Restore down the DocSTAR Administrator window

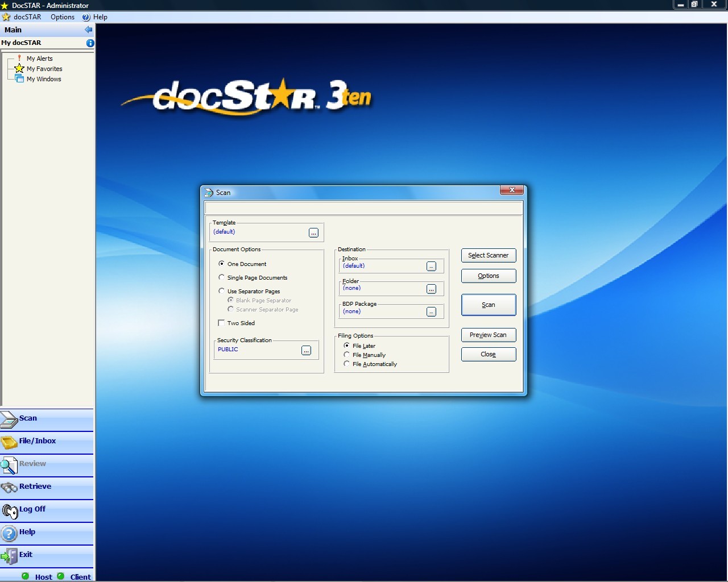pos(694,5)
